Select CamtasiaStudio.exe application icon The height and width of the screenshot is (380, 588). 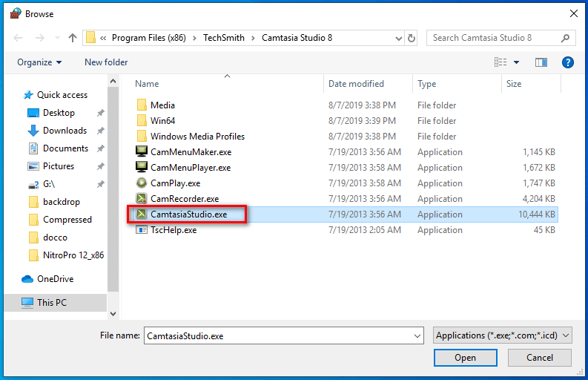click(142, 214)
